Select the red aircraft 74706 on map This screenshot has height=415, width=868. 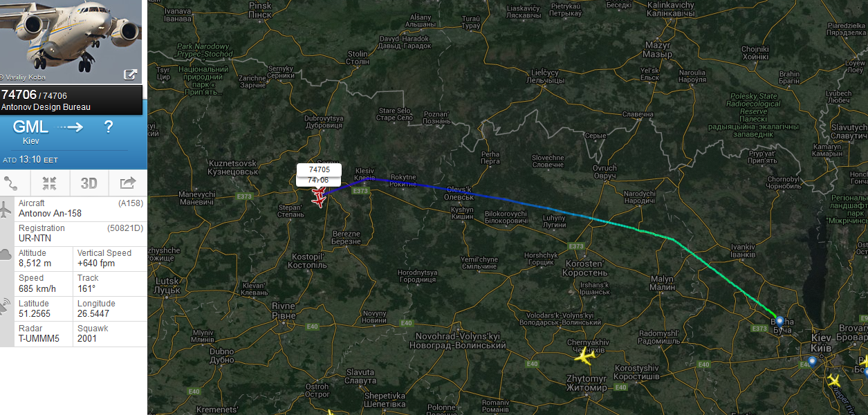click(x=319, y=198)
